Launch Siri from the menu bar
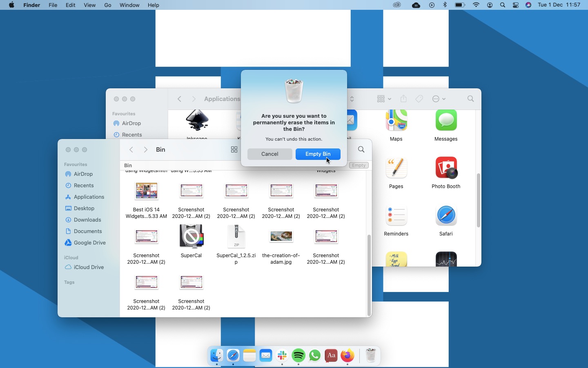Screen dimensions: 588x368 [x=528, y=5]
